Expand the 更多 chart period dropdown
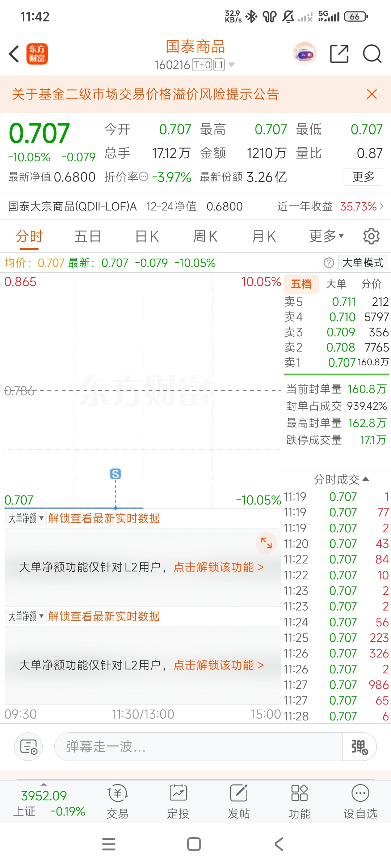391x868 pixels. [x=326, y=236]
